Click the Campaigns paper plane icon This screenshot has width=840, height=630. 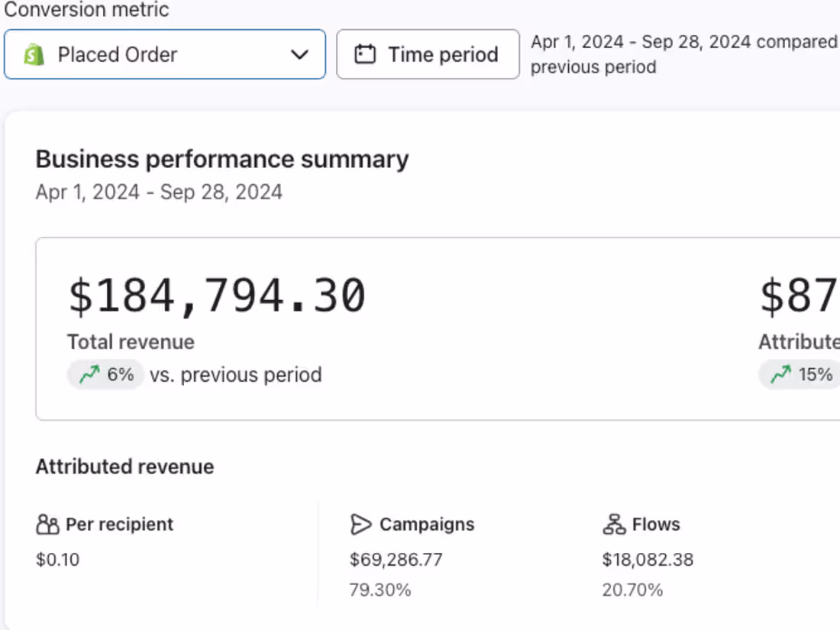click(360, 525)
